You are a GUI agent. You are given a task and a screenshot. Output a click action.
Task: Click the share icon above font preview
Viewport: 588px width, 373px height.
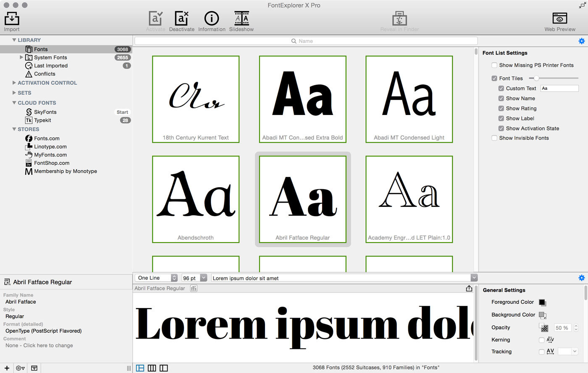pos(469,288)
